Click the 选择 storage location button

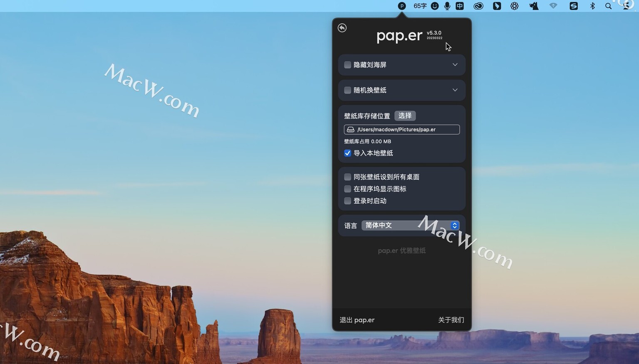pyautogui.click(x=405, y=116)
